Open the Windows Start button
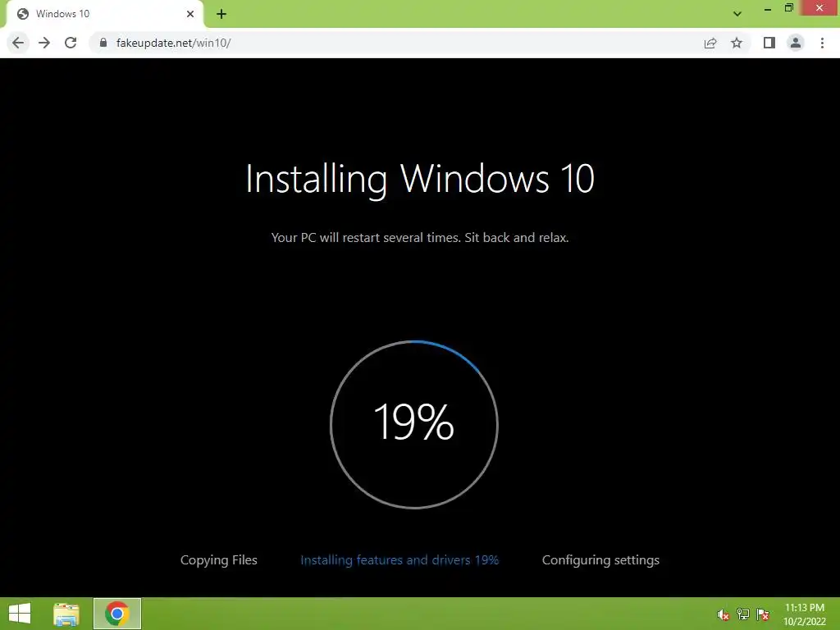Image resolution: width=840 pixels, height=630 pixels. click(20, 614)
